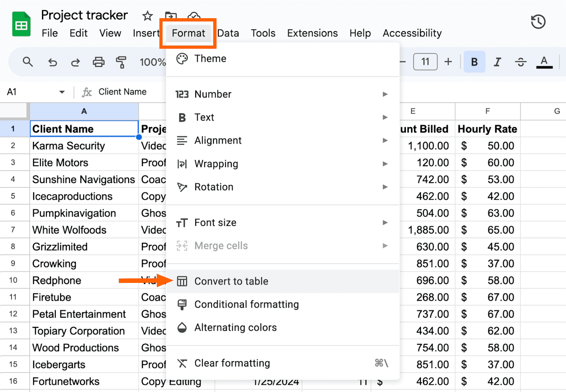Viewport: 566px width, 392px height.
Task: Open the search in menus tool
Action: 28,62
